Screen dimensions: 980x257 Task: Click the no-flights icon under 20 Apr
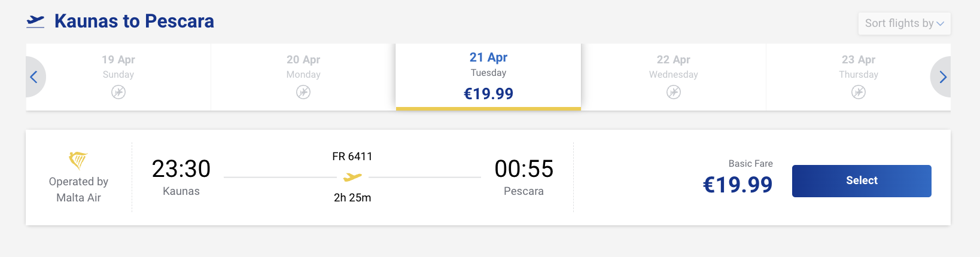(x=303, y=92)
